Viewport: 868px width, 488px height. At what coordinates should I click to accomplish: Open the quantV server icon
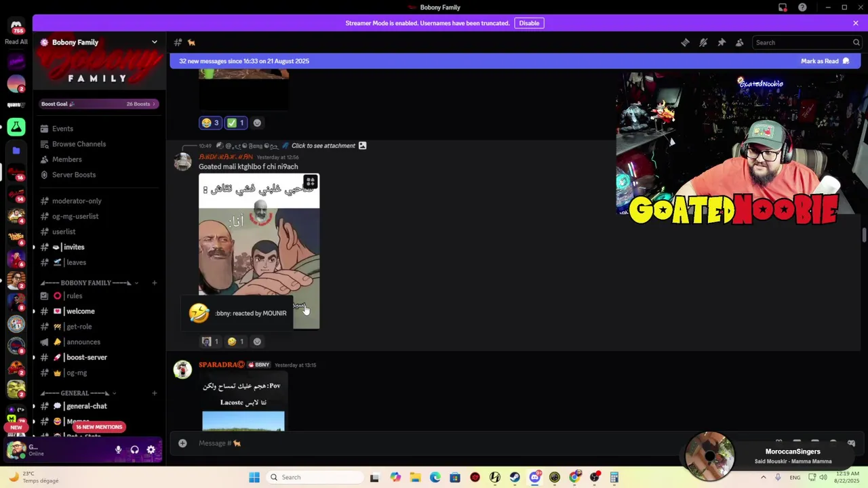tap(16, 105)
